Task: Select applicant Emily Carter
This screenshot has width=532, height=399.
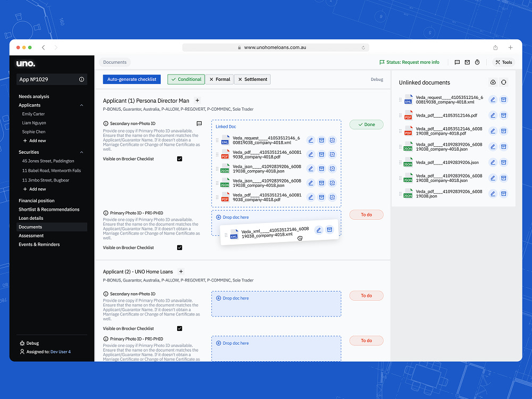Action: click(33, 114)
